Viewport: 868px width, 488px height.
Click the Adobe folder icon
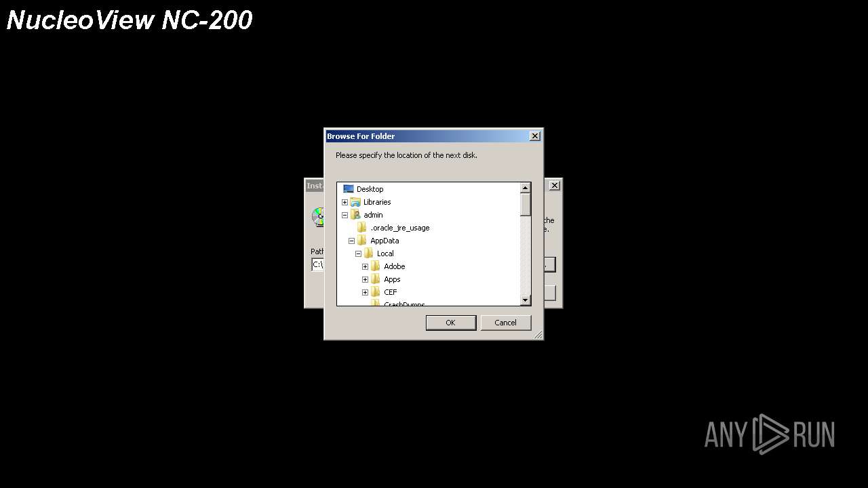(x=376, y=266)
